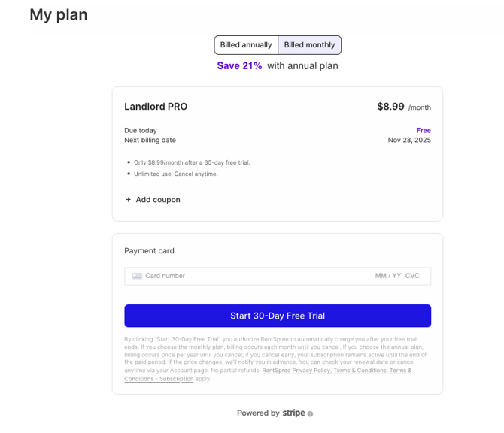The height and width of the screenshot is (433, 504).
Task: Click the help icon next to Stripe
Action: pyautogui.click(x=310, y=413)
